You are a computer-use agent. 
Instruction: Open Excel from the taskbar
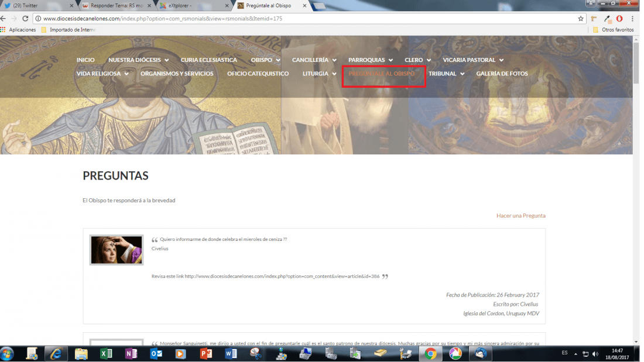[106, 353]
